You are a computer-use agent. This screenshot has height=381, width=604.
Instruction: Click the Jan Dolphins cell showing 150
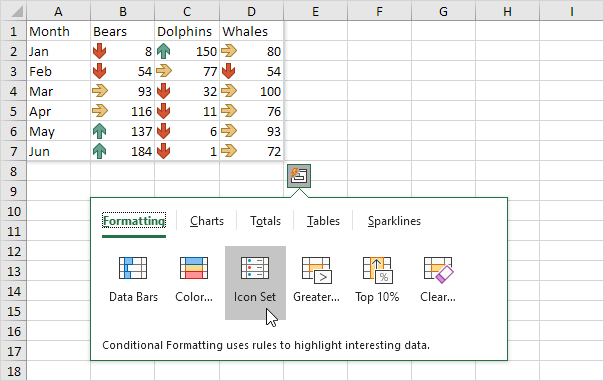click(x=187, y=51)
